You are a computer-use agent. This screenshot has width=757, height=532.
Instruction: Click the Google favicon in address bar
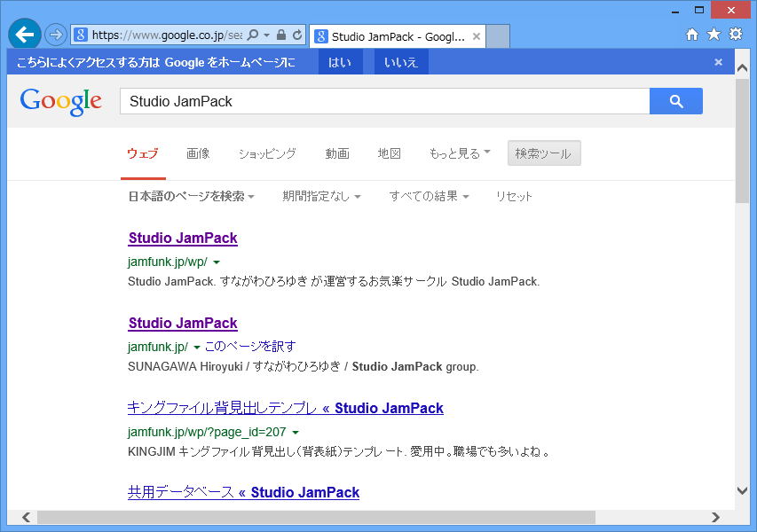click(81, 35)
